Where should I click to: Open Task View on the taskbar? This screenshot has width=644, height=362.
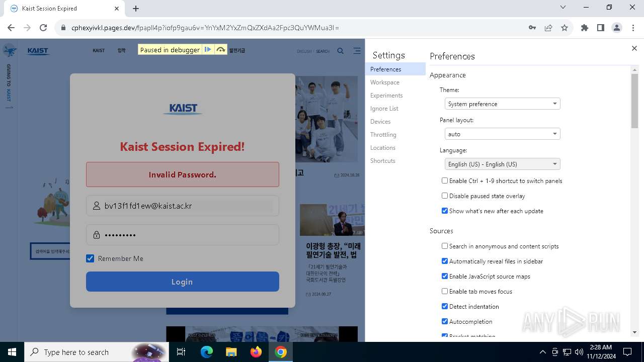181,352
